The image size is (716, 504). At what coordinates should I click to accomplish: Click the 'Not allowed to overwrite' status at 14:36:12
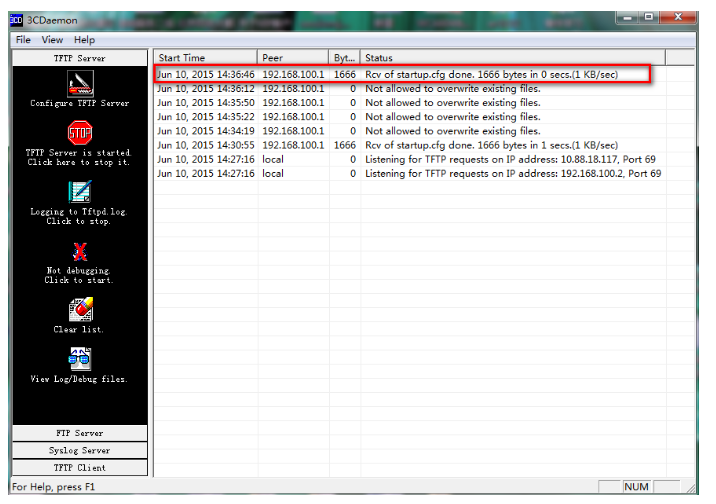[x=453, y=89]
